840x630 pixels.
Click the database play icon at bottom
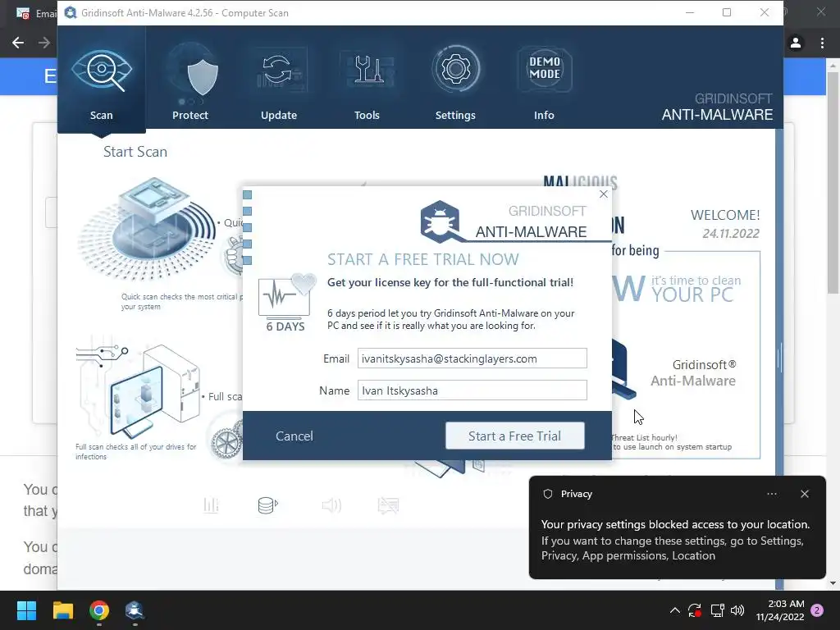click(268, 504)
